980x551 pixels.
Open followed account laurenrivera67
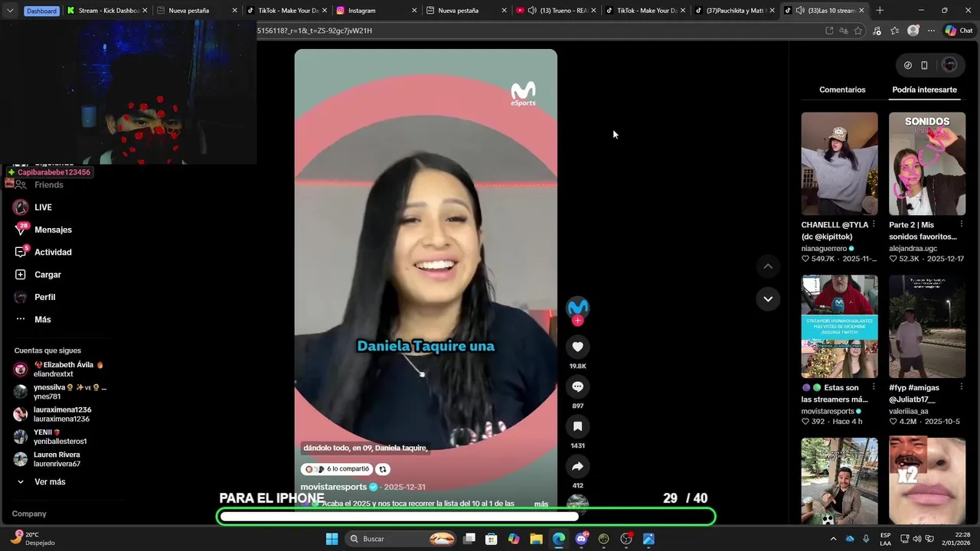pos(47,459)
